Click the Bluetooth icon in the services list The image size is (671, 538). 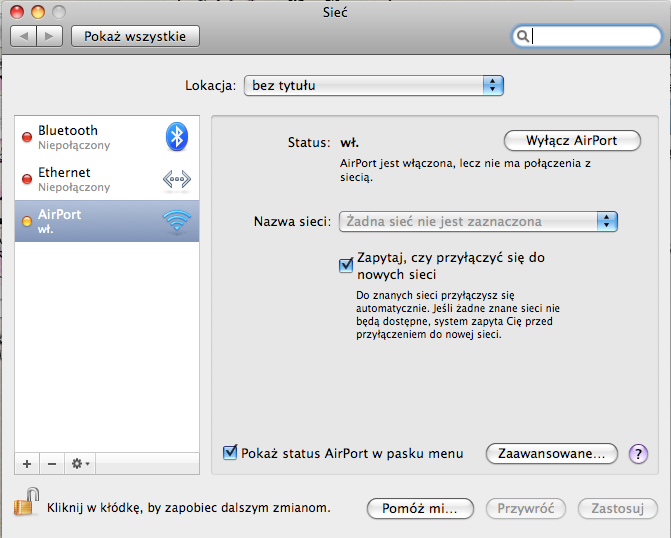click(177, 137)
